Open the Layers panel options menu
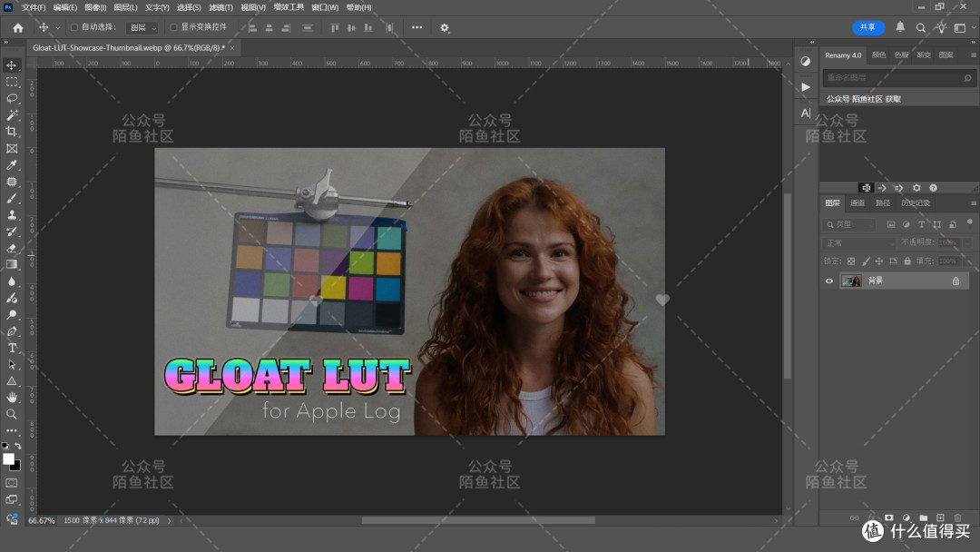The height and width of the screenshot is (552, 980). [x=973, y=203]
